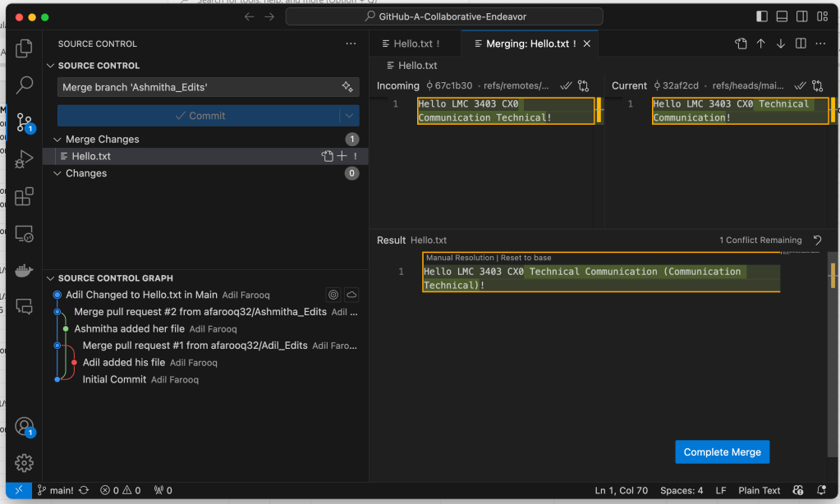Collapse the Merge Changes group
The height and width of the screenshot is (504, 840).
(57, 140)
